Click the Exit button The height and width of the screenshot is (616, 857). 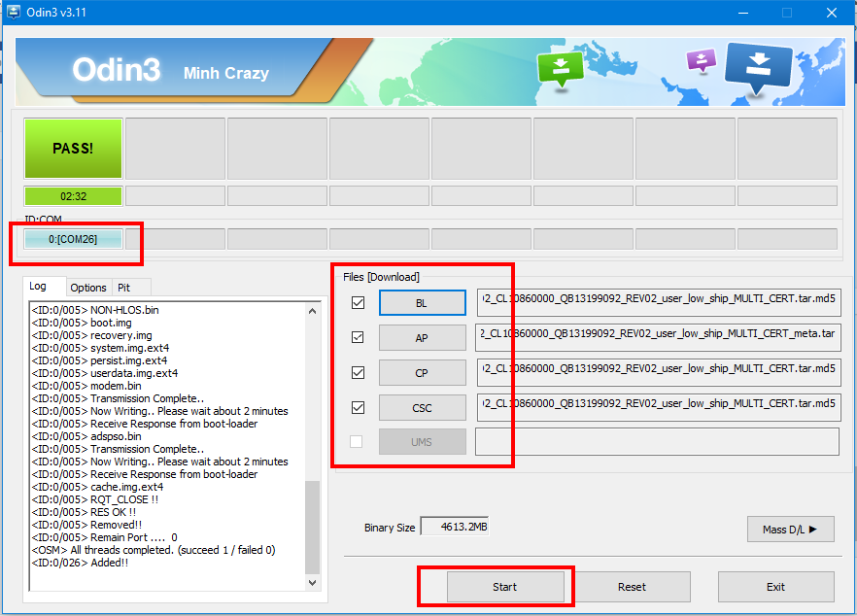[774, 587]
